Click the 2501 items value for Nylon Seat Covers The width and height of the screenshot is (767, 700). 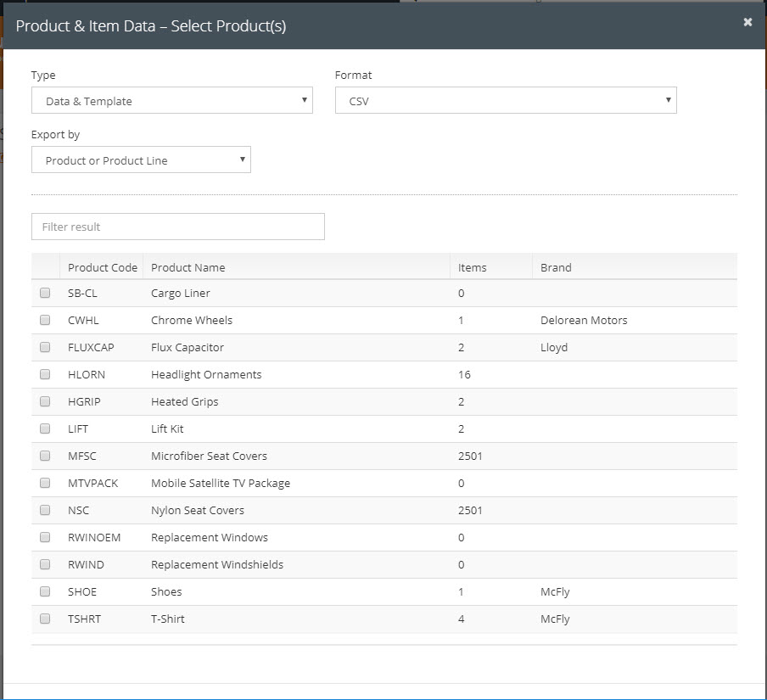click(x=470, y=510)
